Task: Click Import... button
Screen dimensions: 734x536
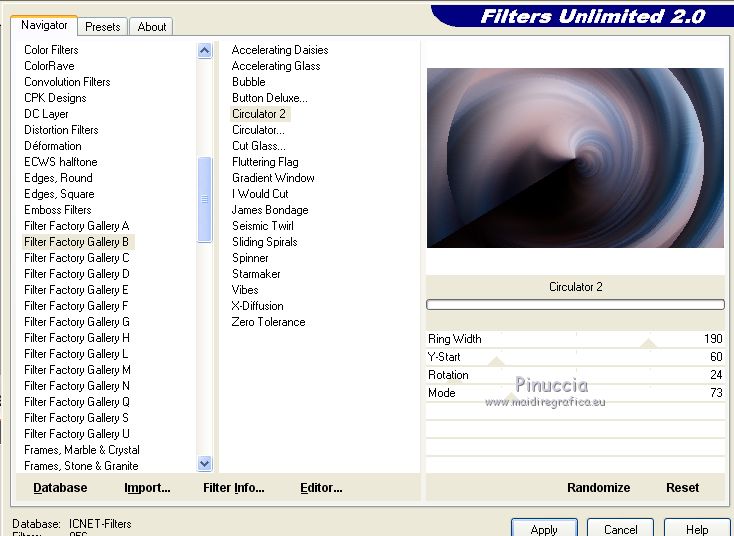Action: (x=147, y=487)
